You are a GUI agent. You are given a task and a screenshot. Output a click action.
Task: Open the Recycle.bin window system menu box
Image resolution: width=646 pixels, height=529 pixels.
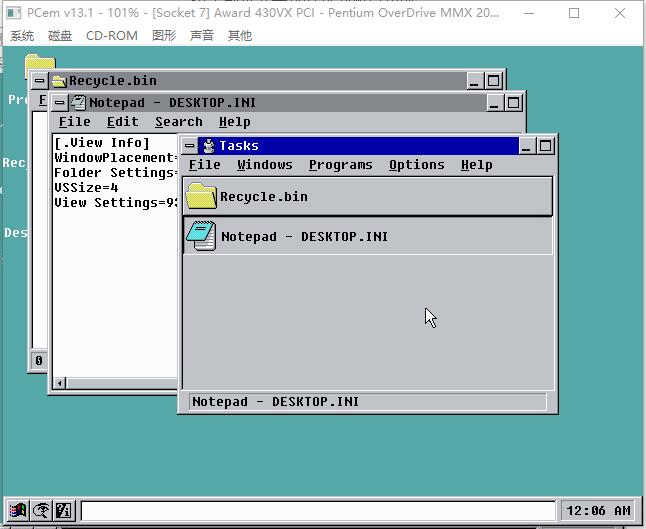point(40,80)
